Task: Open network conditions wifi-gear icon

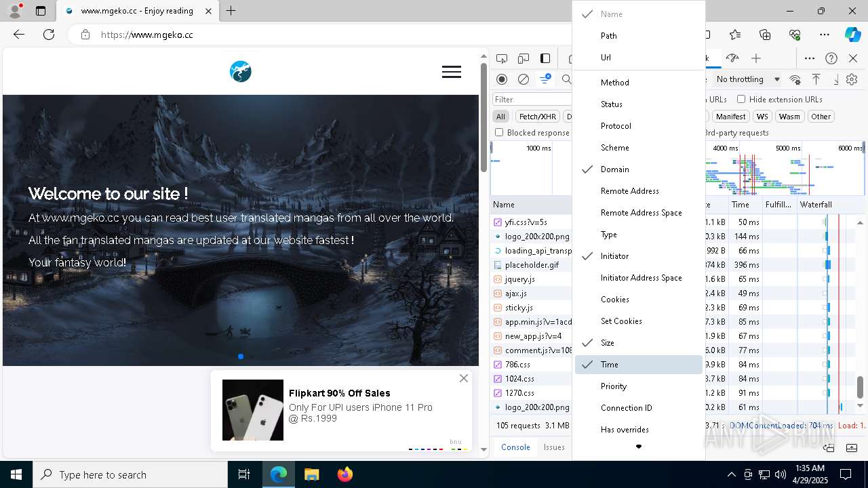Action: pyautogui.click(x=795, y=79)
